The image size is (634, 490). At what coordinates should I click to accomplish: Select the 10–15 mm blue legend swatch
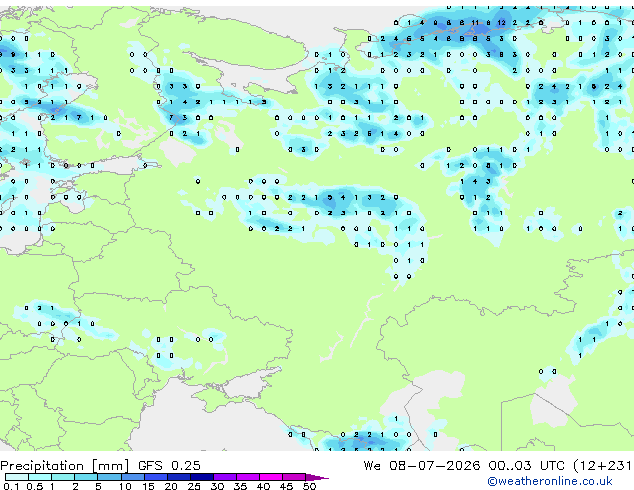pos(132,477)
